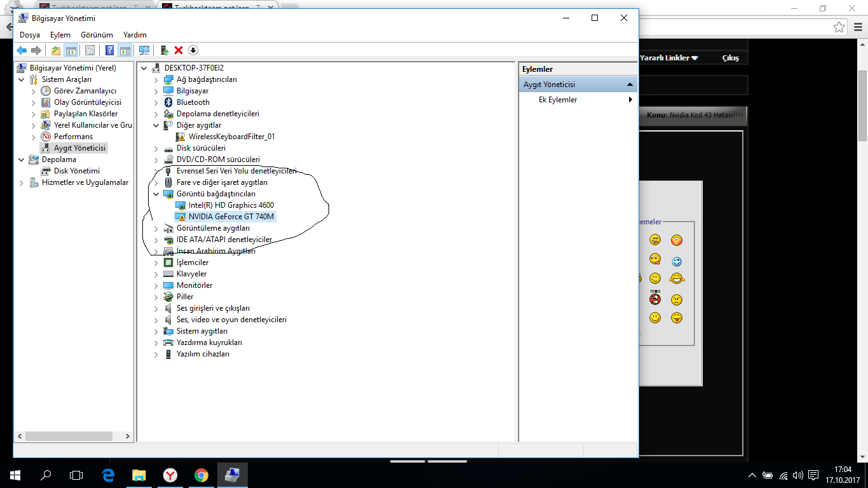Click Çıkış link in browser page

tap(731, 58)
